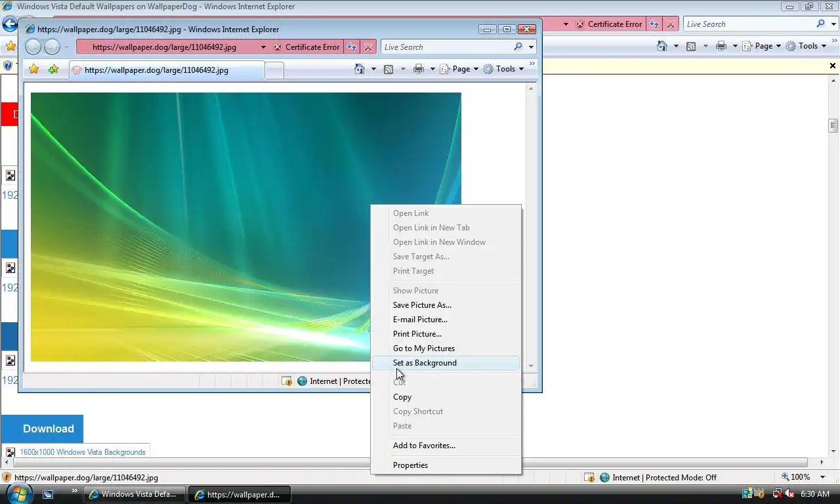Expand command bar chevron in front window
Screen dimensions: 840x504
532,64
